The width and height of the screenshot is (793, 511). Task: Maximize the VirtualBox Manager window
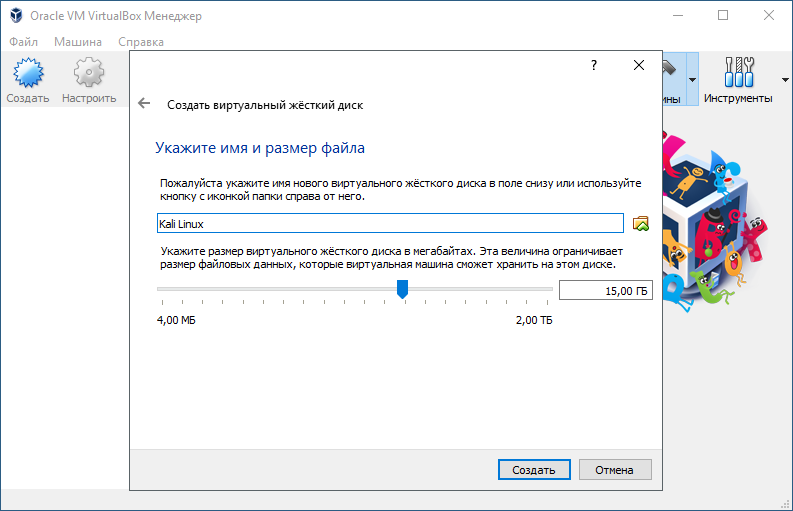723,15
